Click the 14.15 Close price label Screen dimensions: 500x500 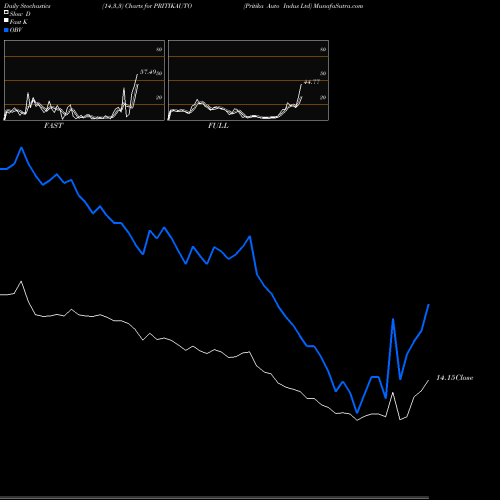point(455,378)
